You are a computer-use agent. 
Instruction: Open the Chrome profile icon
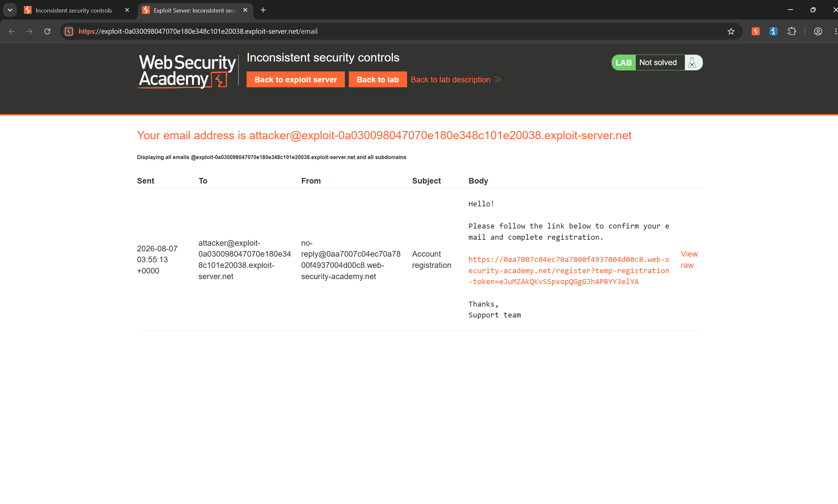pos(817,31)
